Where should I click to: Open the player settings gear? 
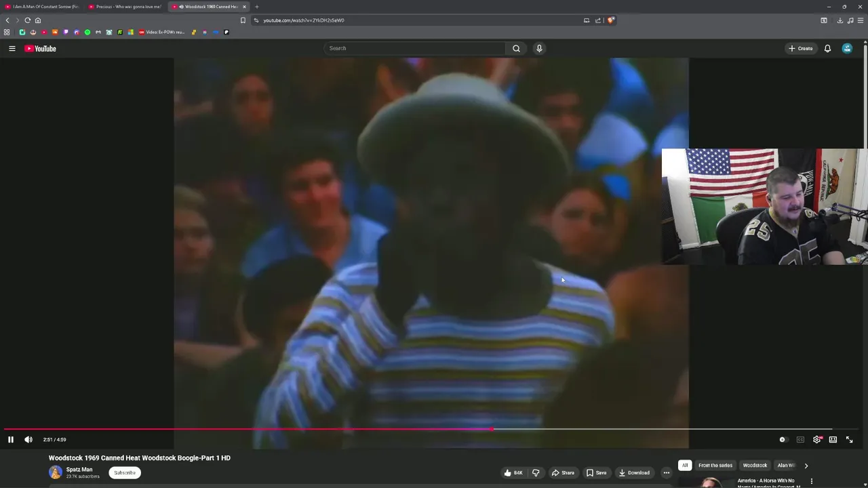(x=817, y=439)
